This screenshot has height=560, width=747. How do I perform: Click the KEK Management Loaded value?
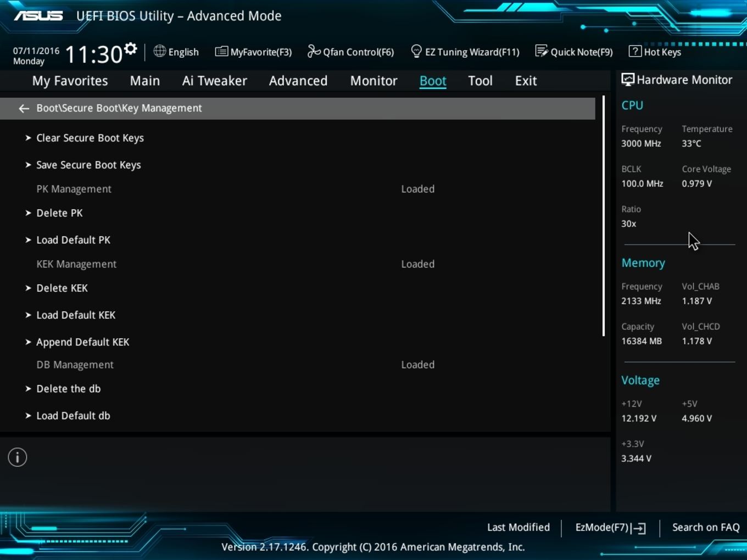(x=417, y=264)
